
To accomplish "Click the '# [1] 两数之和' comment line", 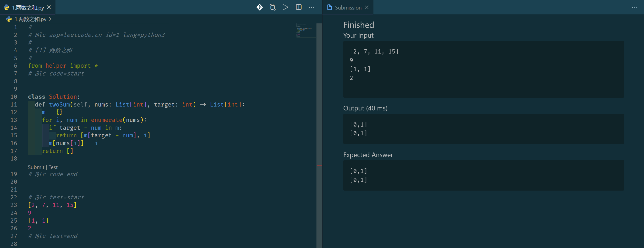I will coord(50,50).
